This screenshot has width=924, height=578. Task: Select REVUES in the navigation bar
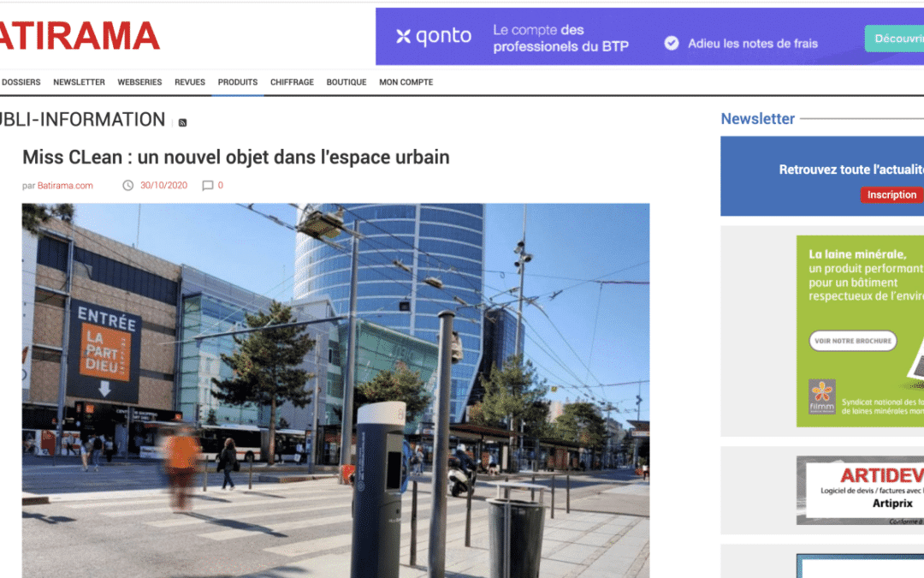pyautogui.click(x=190, y=82)
